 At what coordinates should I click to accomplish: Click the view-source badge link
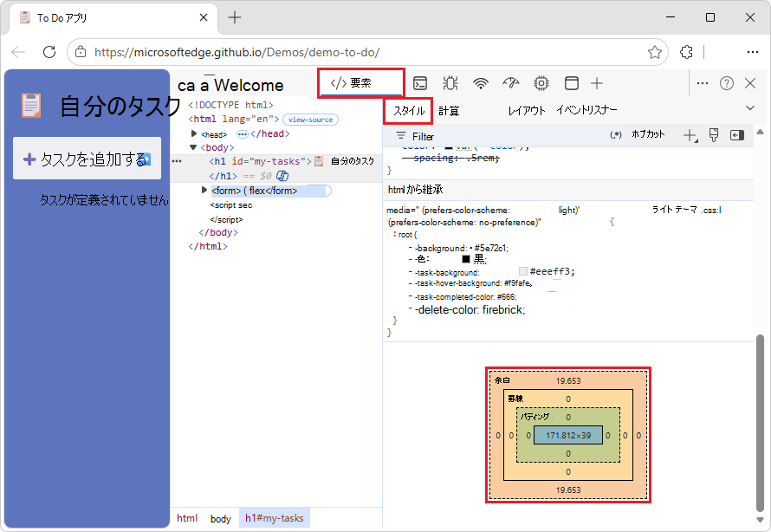(x=310, y=120)
